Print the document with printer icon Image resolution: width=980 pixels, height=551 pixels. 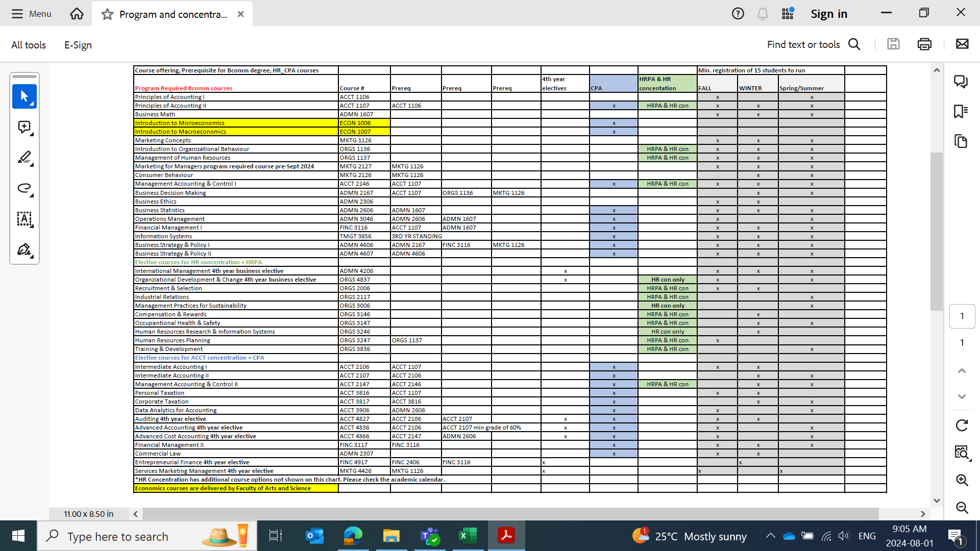coord(924,44)
